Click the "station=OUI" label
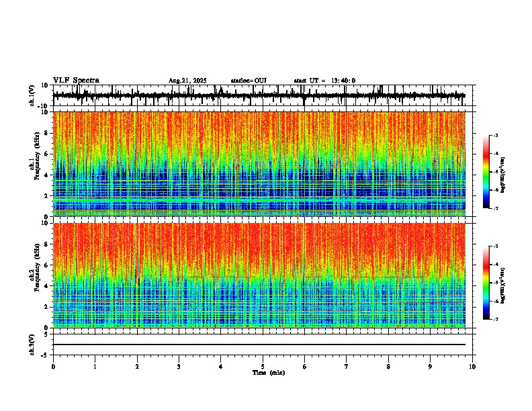Screen dimensions: 532x411 (x=249, y=81)
